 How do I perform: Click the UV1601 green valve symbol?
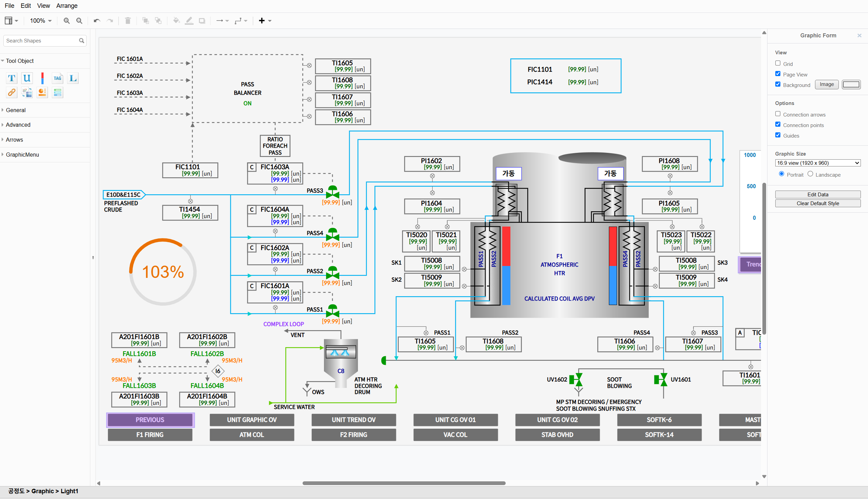coord(661,380)
